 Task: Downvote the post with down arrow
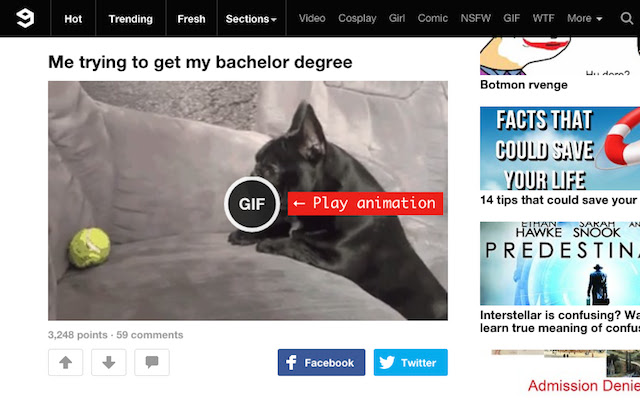(x=109, y=362)
